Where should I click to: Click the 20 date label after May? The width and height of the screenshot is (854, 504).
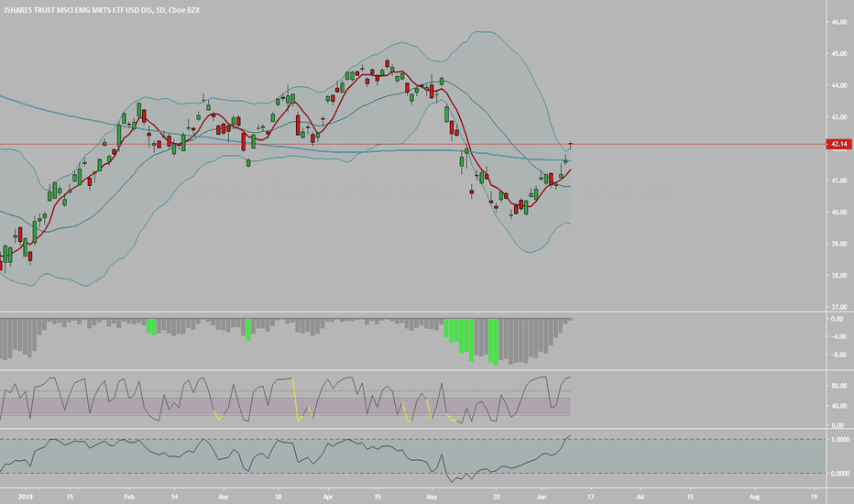(496, 497)
